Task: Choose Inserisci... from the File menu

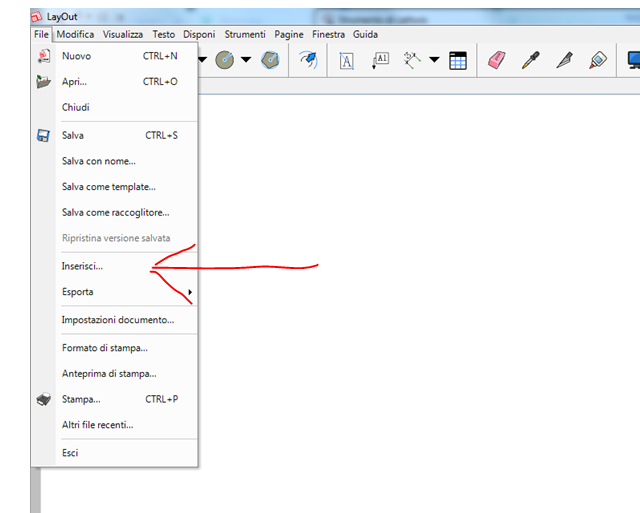Action: [x=82, y=266]
